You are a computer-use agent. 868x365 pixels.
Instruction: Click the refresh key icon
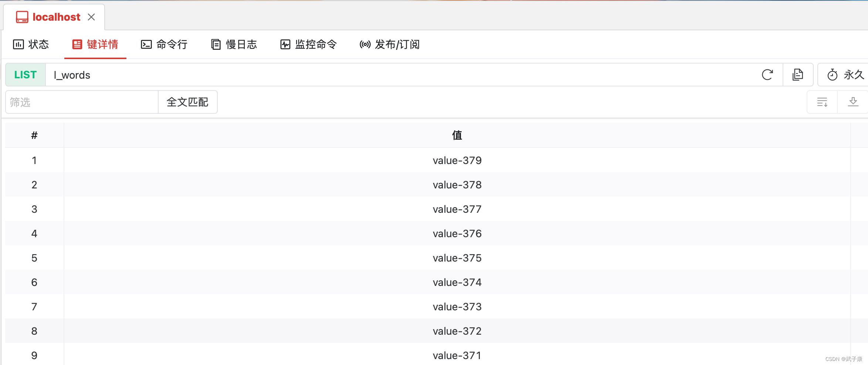(x=767, y=75)
